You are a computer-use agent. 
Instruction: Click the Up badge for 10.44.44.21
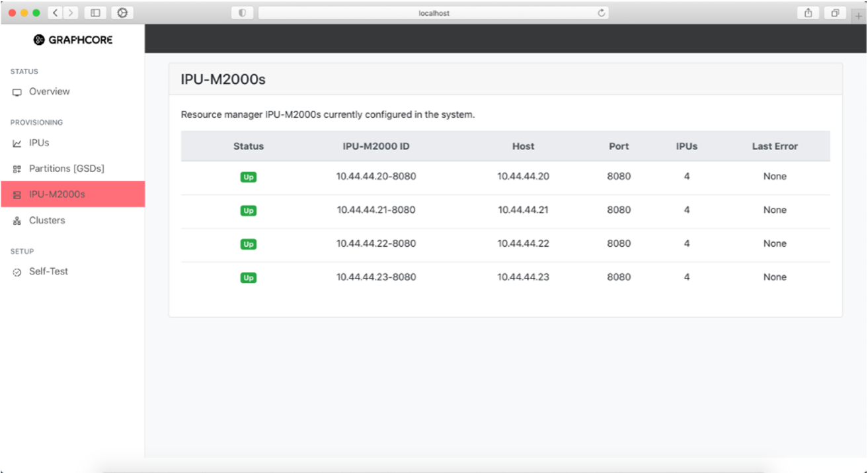tap(249, 211)
